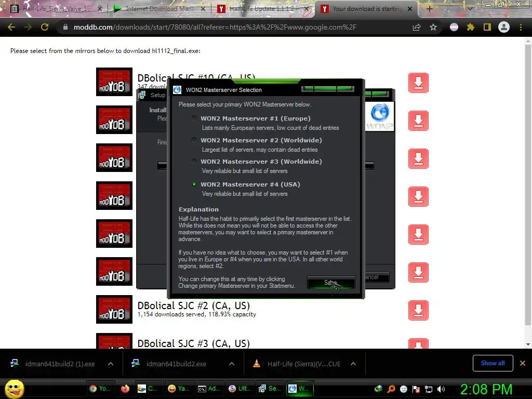Click the Setup window title icon
532x399 pixels.
pyautogui.click(x=142, y=95)
